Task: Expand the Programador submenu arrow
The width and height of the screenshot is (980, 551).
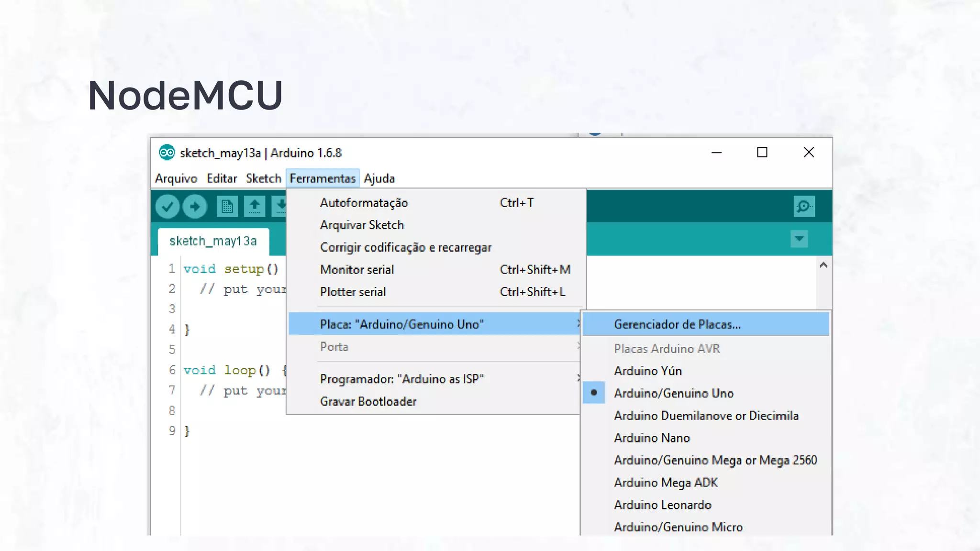Action: (578, 378)
